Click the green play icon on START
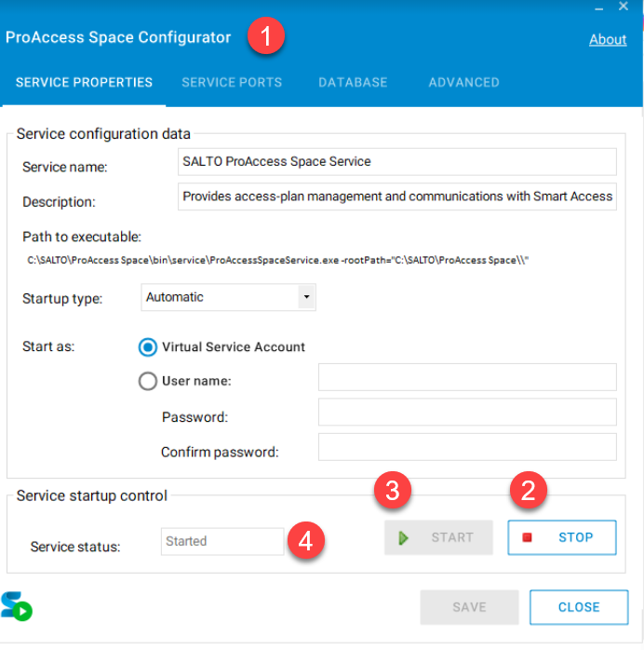The height and width of the screenshot is (650, 644). 403,538
